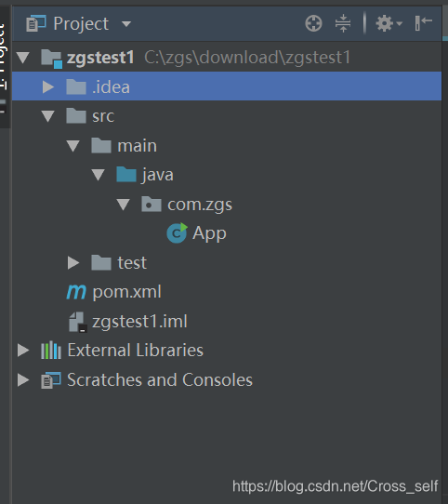Image resolution: width=448 pixels, height=504 pixels.
Task: Select the com.zgs package label
Action: pyautogui.click(x=200, y=205)
